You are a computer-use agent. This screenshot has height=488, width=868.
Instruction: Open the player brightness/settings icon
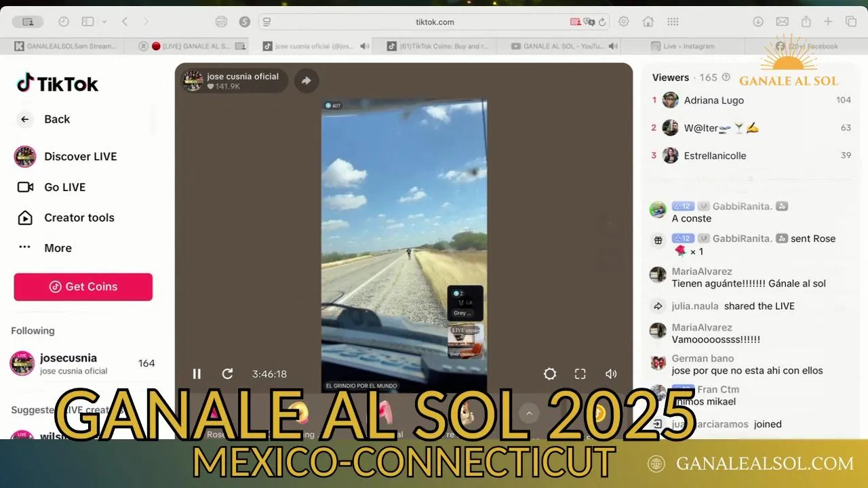[550, 373]
